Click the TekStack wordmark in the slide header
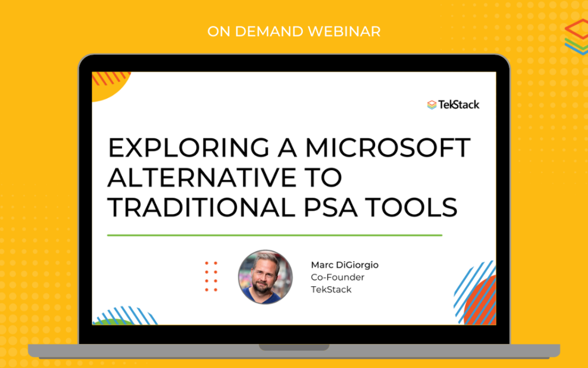 coord(459,105)
